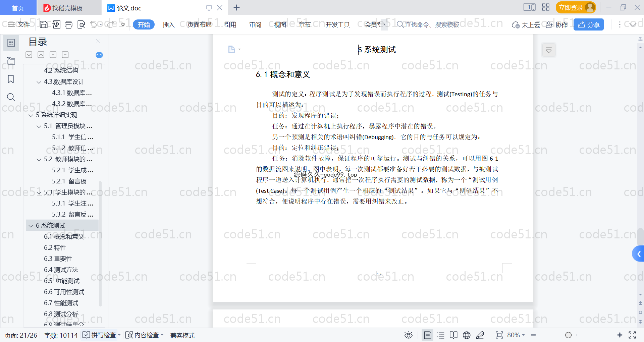644x342 pixels.
Task: Open the 文件 menu
Action: point(19,24)
